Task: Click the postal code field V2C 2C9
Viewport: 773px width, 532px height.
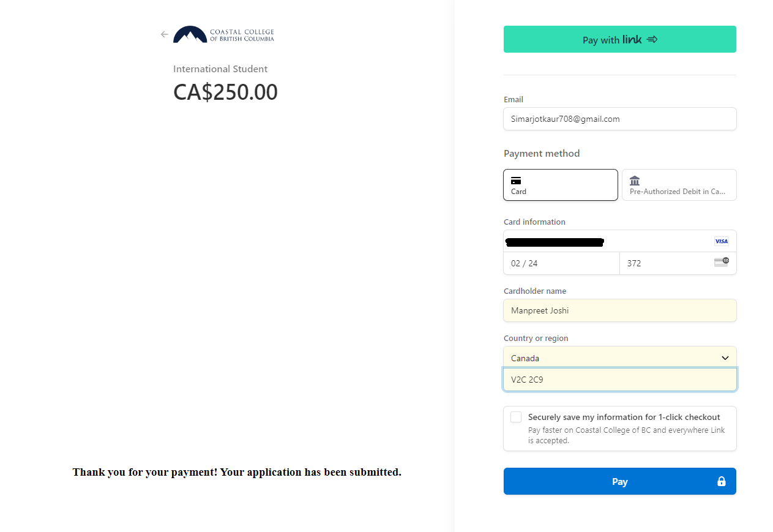Action: [x=620, y=380]
